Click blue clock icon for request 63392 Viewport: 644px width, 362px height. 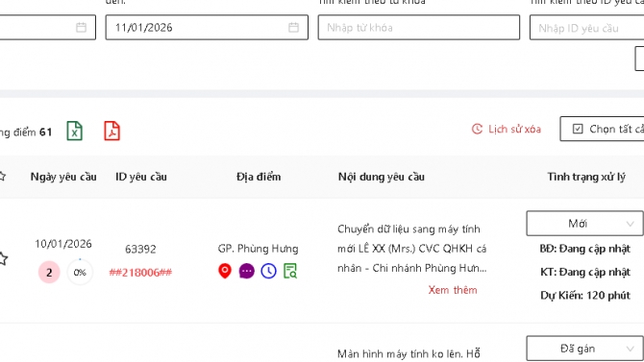click(x=268, y=272)
